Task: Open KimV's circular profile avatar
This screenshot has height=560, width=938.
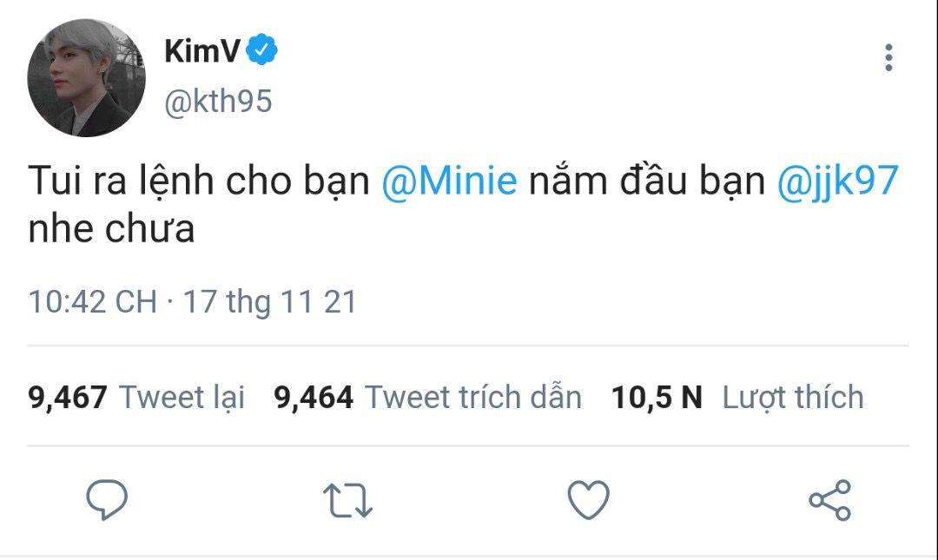Action: point(86,78)
